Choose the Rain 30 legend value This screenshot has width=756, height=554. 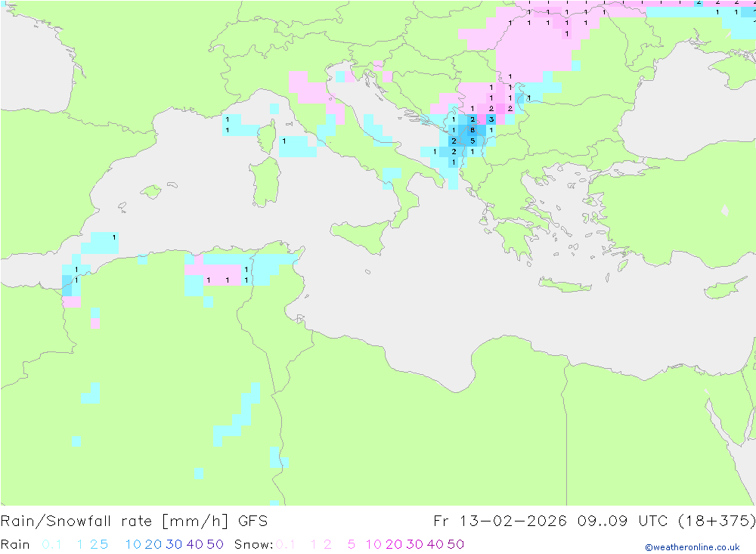[x=174, y=544]
